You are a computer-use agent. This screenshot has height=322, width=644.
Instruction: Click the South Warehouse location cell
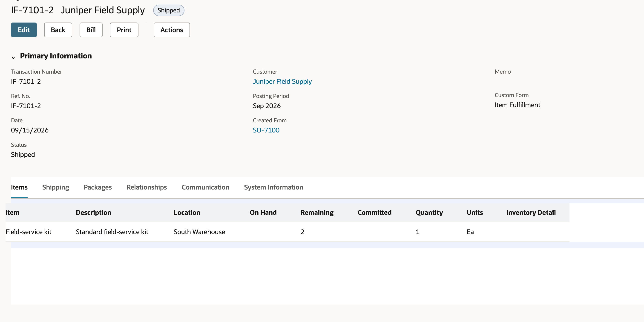[x=199, y=232]
